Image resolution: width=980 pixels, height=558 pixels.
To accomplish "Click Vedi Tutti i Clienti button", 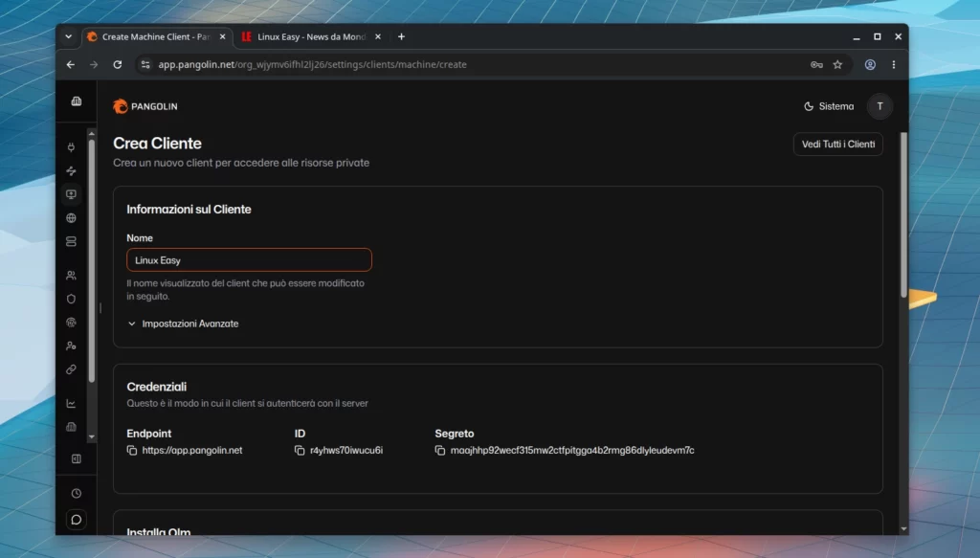I will [838, 145].
